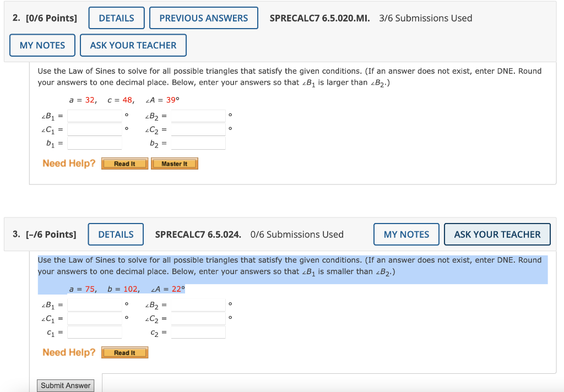
Task: Click the B2 angle input for problem 2
Action: [x=198, y=116]
